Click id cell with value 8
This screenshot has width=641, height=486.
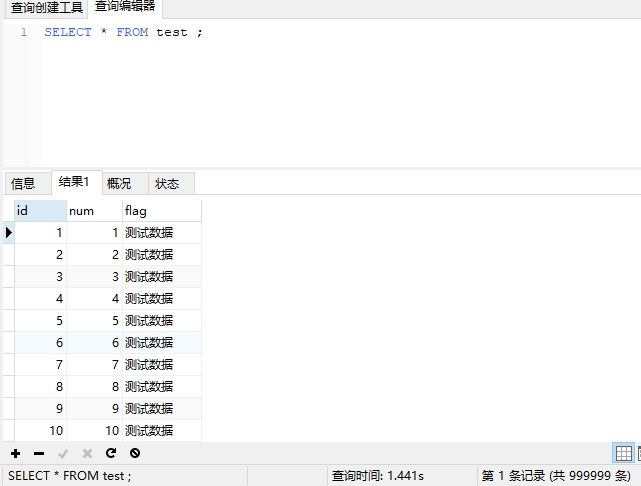(x=40, y=387)
